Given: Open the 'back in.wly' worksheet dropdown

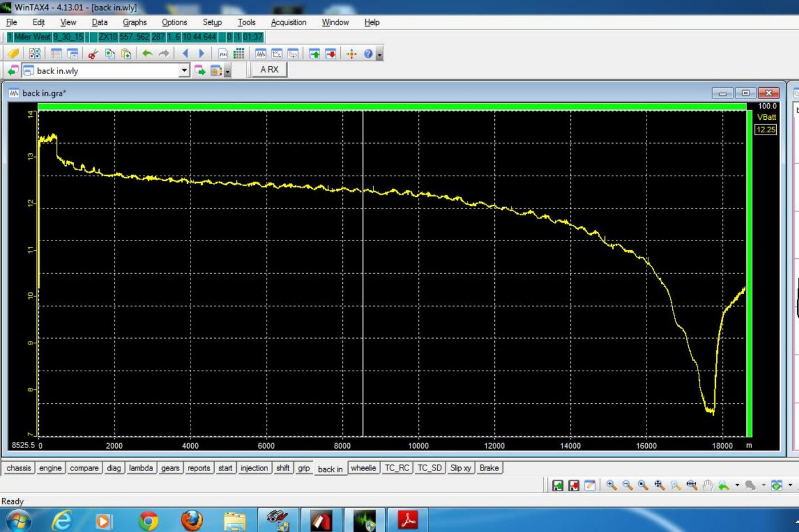Looking at the screenshot, I should [184, 70].
